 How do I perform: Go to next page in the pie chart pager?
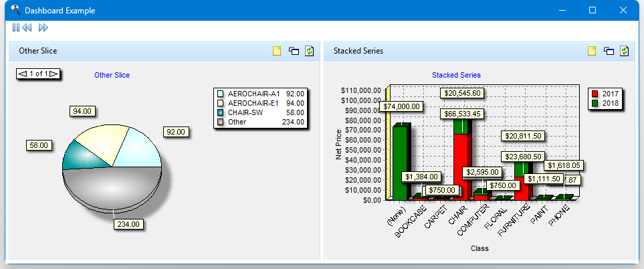pos(54,74)
